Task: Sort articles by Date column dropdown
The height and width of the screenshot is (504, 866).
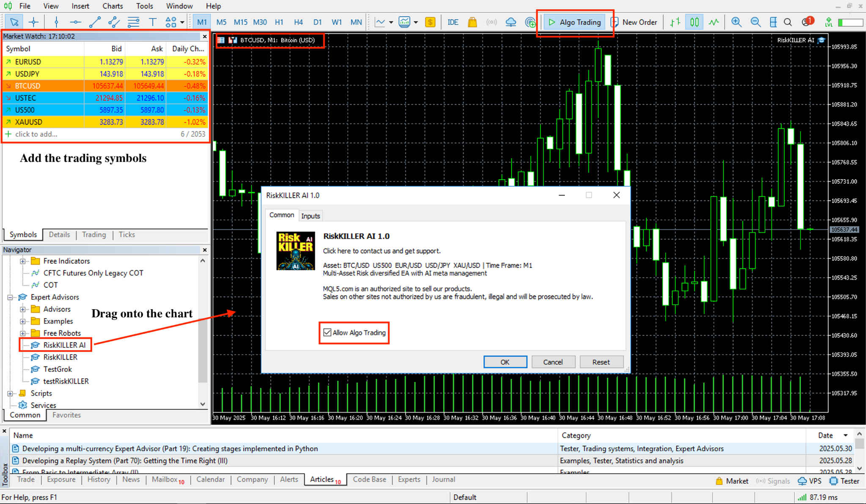Action: coord(846,435)
